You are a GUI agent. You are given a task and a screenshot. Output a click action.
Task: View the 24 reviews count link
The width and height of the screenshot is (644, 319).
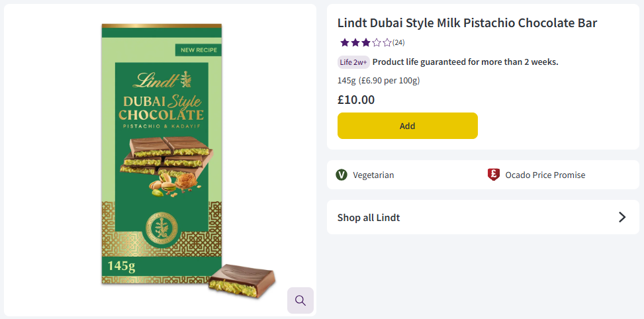[x=398, y=43]
